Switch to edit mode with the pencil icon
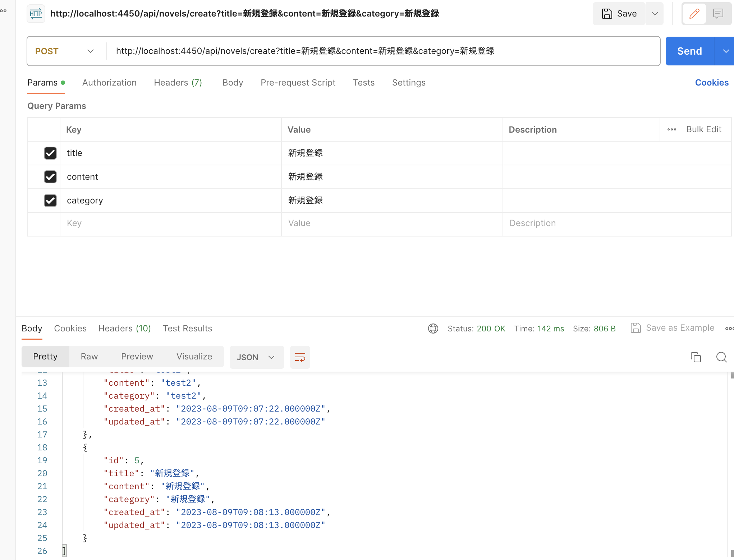The height and width of the screenshot is (560, 734). [694, 14]
